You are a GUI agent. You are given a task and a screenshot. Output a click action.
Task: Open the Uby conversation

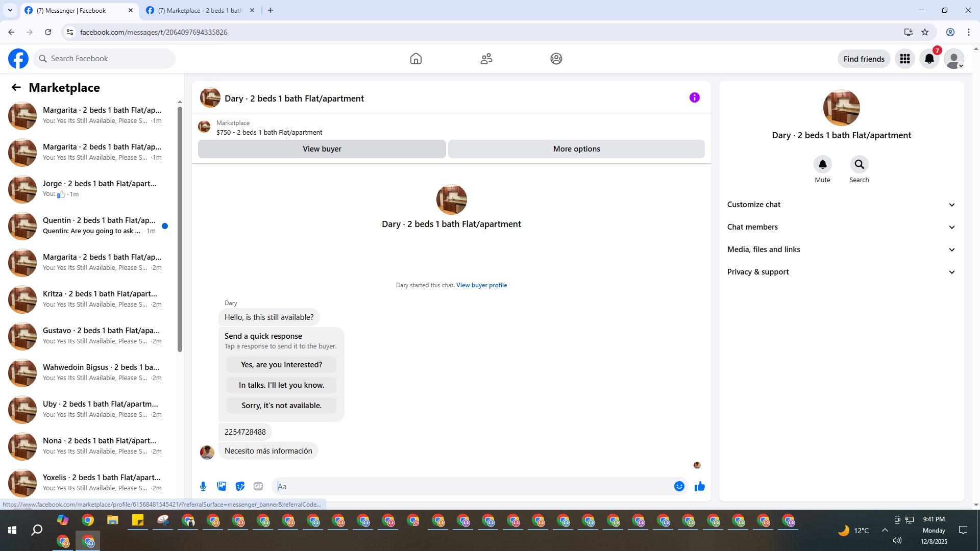click(89, 409)
